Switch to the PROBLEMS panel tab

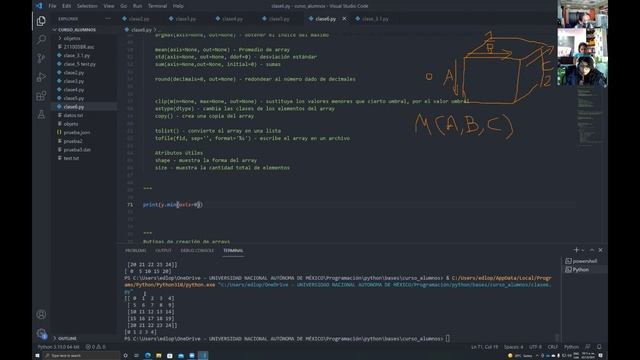(136, 250)
